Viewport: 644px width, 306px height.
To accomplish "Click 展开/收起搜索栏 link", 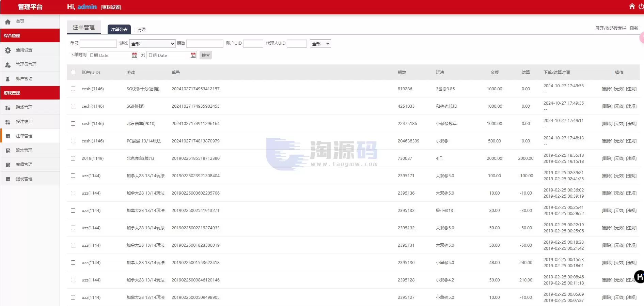I will point(611,28).
